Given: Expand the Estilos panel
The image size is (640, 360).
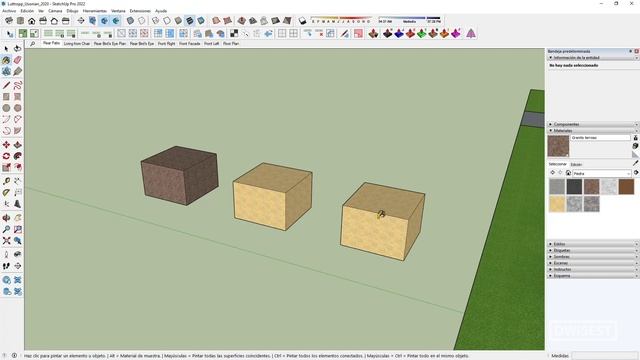Looking at the screenshot, I should (593, 244).
